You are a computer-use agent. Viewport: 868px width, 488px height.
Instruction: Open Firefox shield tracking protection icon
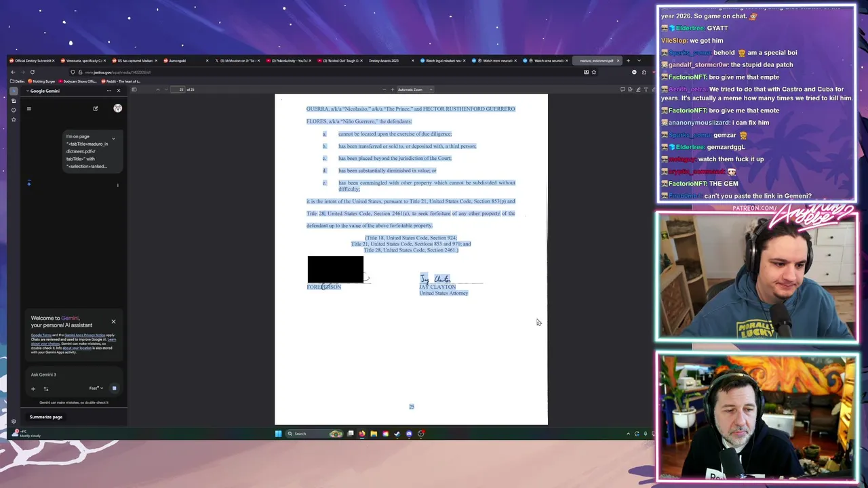[73, 72]
